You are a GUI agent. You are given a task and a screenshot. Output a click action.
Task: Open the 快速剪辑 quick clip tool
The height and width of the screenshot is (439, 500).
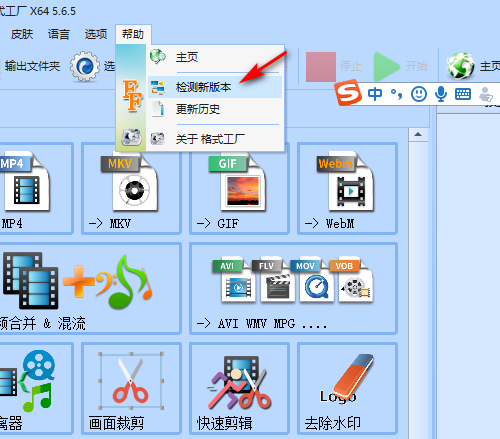239,388
